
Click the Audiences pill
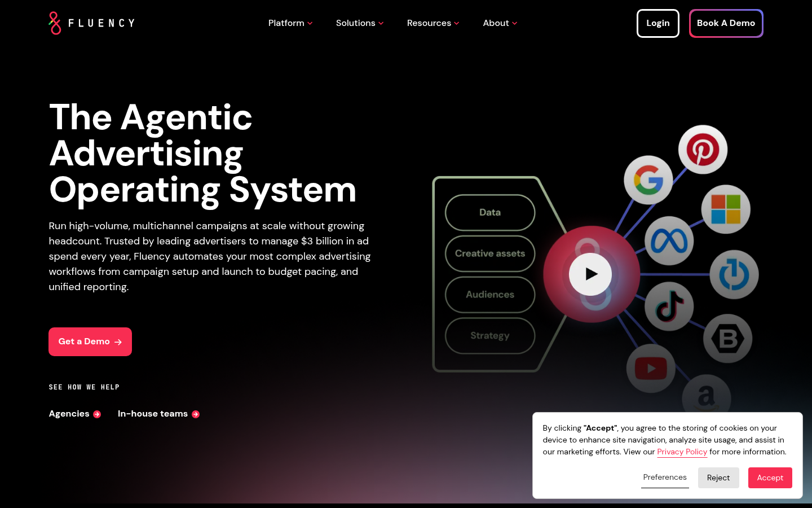490,295
